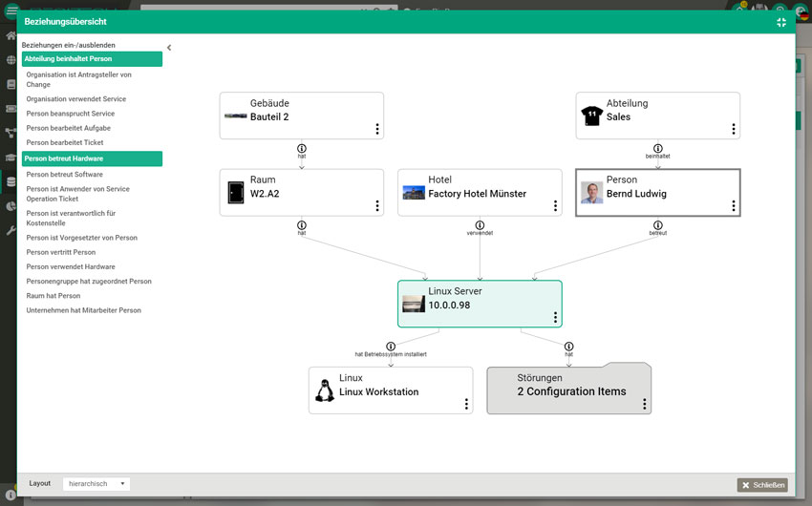Select the Linux Server 10.0.0.98 node
The height and width of the screenshot is (506, 812).
pyautogui.click(x=480, y=304)
